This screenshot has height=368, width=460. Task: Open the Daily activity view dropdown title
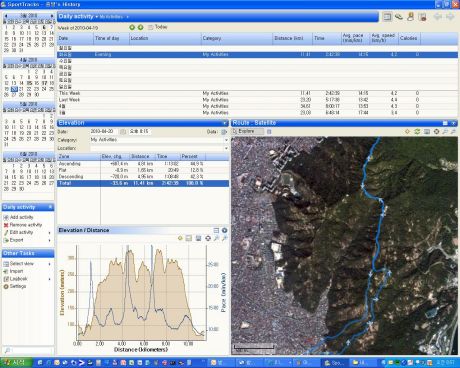pos(78,16)
